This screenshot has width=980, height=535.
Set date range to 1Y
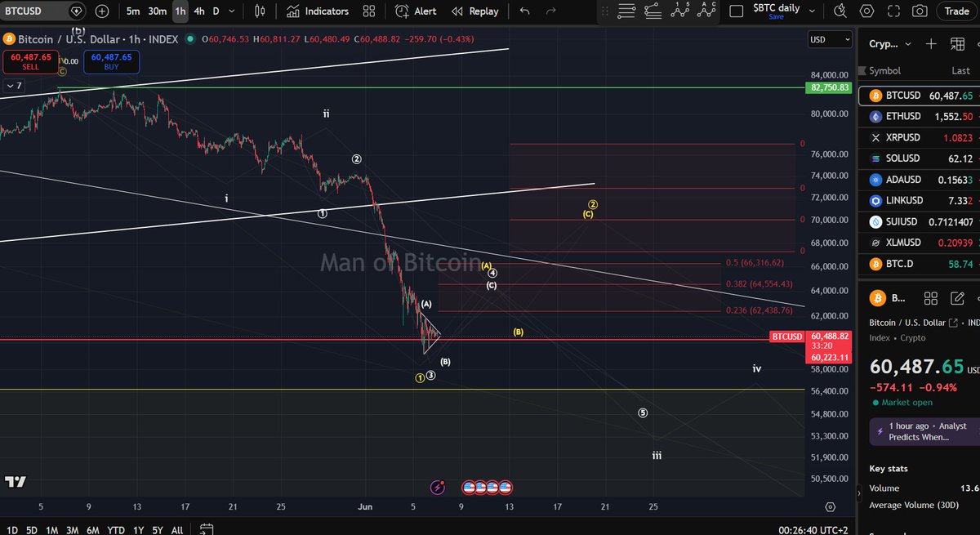click(x=138, y=530)
